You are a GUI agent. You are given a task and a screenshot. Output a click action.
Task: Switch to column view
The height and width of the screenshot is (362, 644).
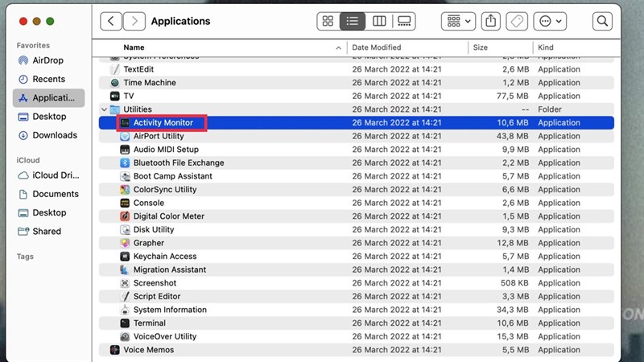coord(379,21)
